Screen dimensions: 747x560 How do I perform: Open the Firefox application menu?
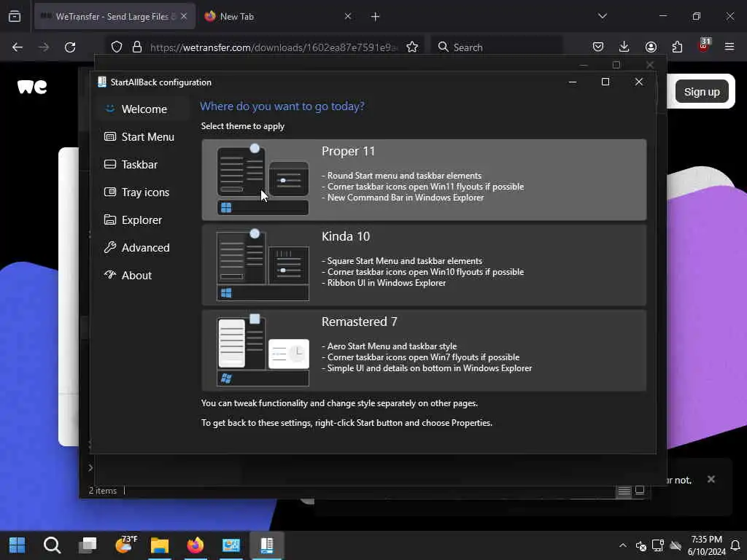(x=729, y=47)
